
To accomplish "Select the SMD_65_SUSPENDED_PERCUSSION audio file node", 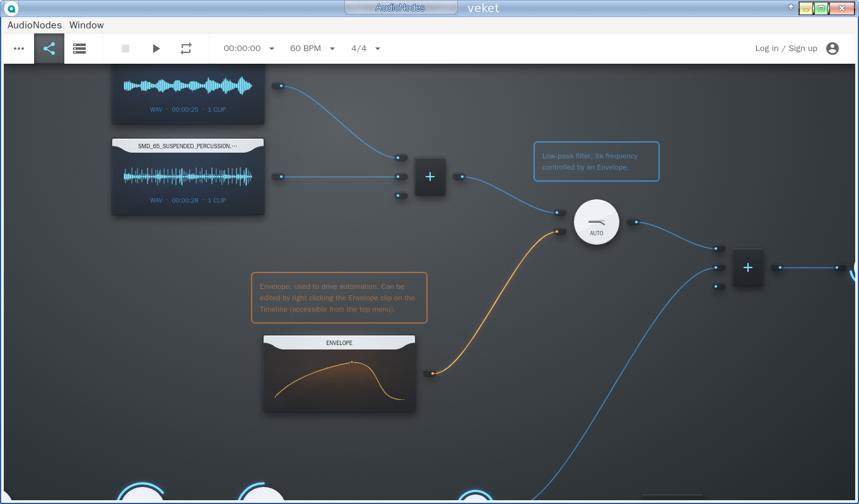I will coord(188,177).
